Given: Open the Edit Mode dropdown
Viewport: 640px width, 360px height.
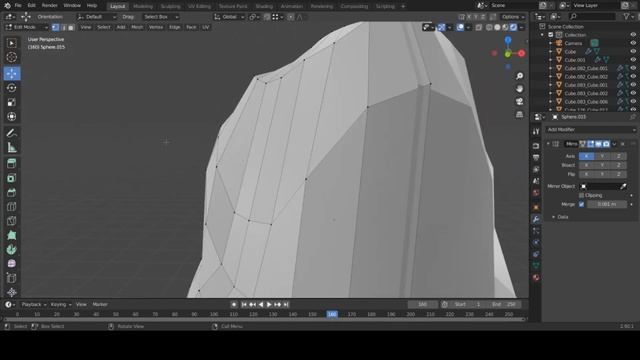Looking at the screenshot, I should pos(27,27).
